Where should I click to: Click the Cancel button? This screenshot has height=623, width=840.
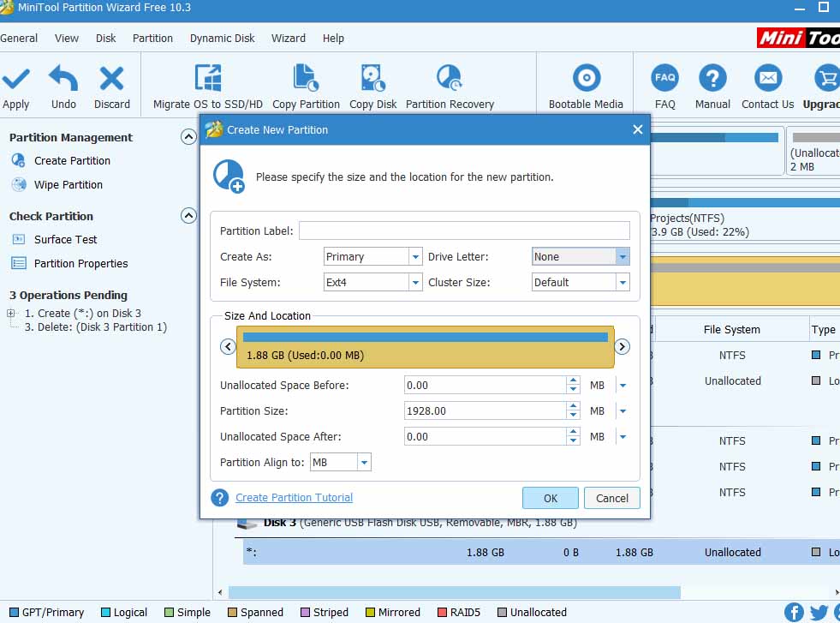click(x=611, y=498)
